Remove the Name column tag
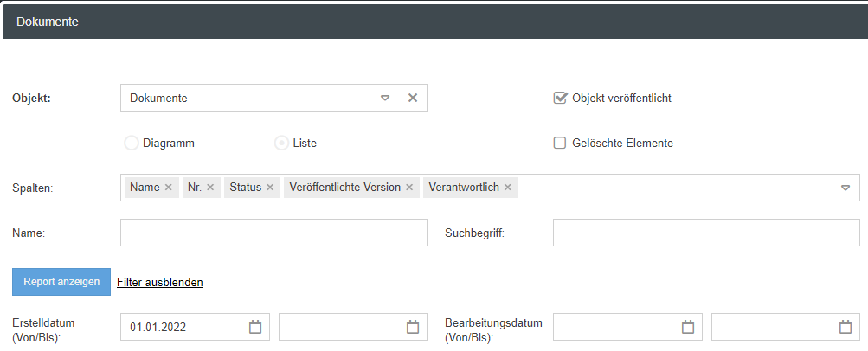Screen dimensions: 868x351 (169, 188)
